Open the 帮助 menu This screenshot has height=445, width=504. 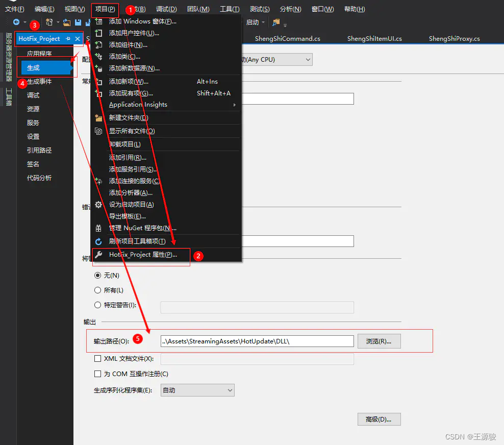click(x=354, y=9)
